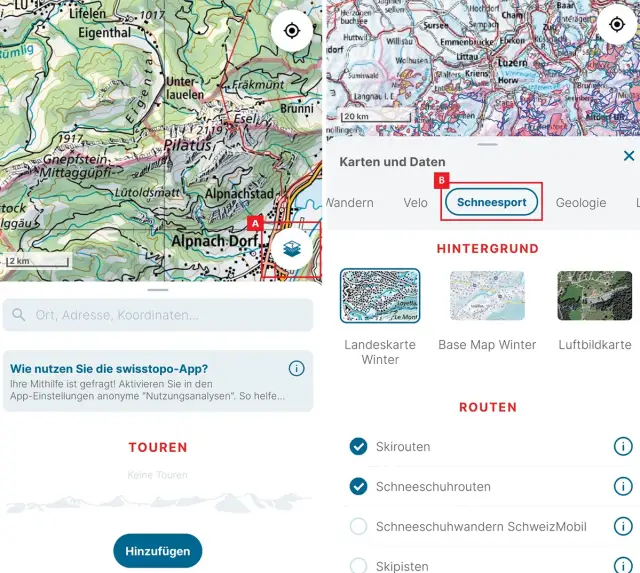Click the Lütoldsmatt map label
640x573 pixels.
click(147, 192)
